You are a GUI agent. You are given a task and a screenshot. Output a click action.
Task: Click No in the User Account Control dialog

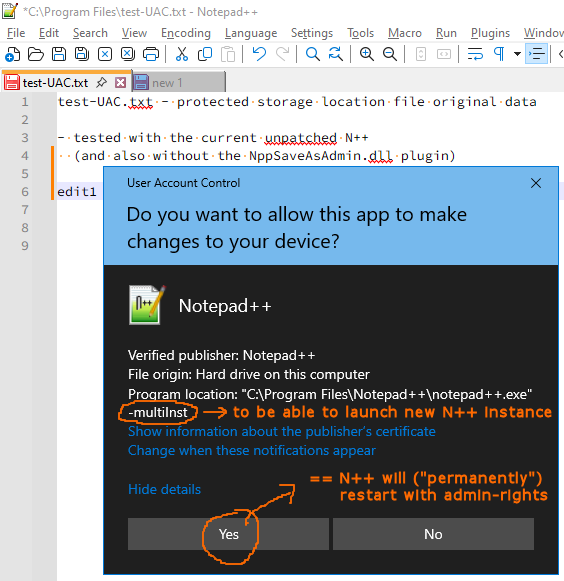[433, 534]
